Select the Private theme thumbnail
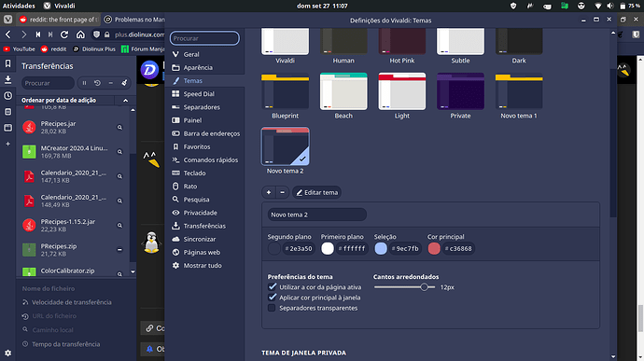The image size is (644, 361). (460, 91)
